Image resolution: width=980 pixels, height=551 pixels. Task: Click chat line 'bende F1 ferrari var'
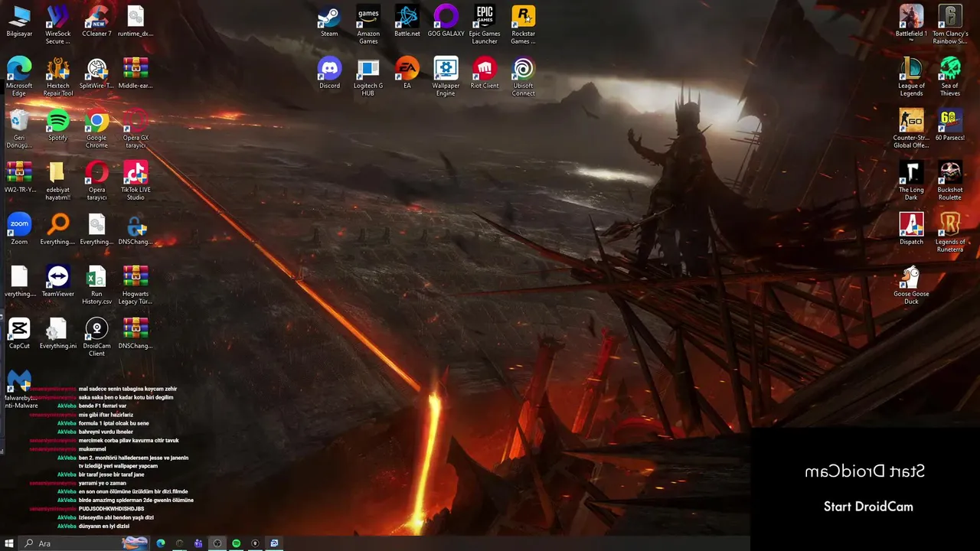(x=103, y=406)
